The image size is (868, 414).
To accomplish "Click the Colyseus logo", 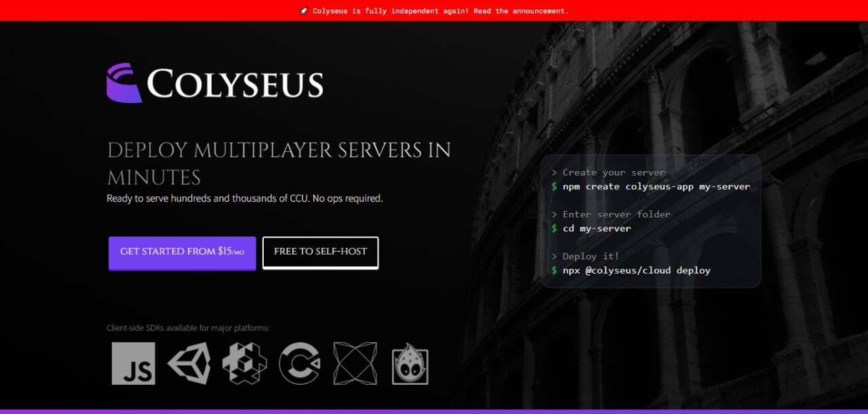I will tap(215, 83).
